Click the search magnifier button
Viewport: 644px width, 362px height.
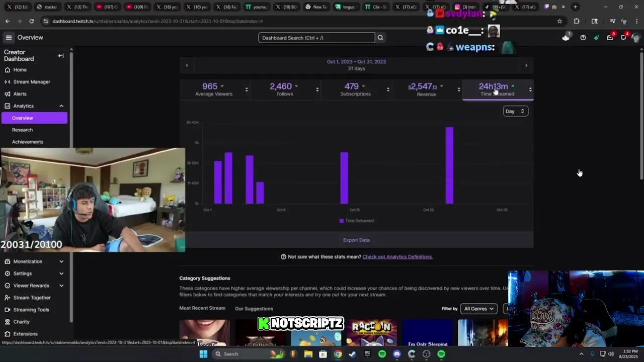(x=380, y=38)
